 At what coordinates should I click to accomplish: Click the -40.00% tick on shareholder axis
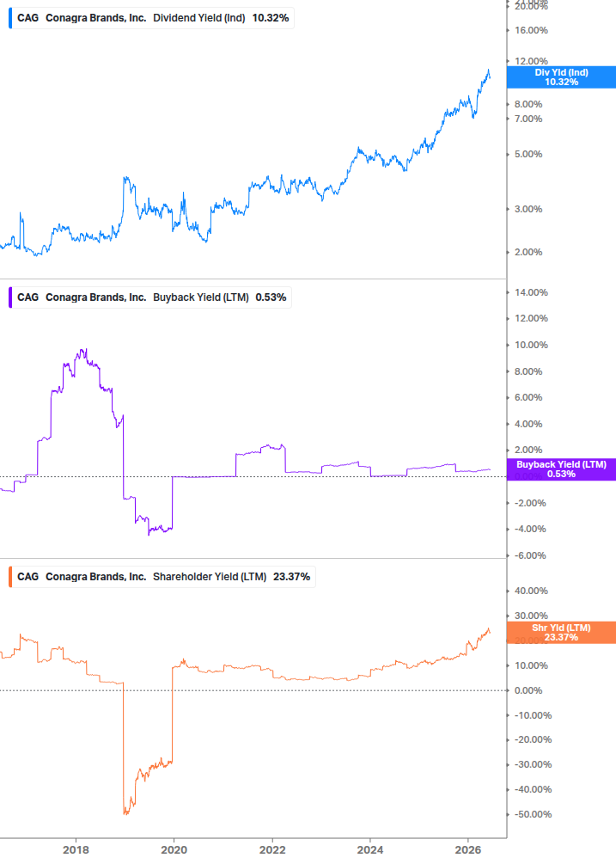click(533, 789)
